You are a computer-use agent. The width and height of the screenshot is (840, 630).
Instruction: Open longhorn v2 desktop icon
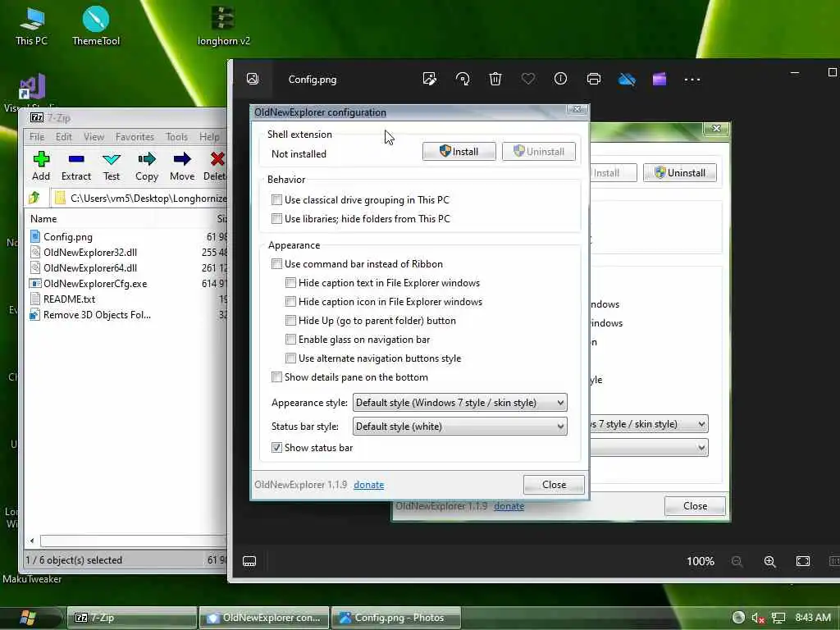(x=223, y=25)
